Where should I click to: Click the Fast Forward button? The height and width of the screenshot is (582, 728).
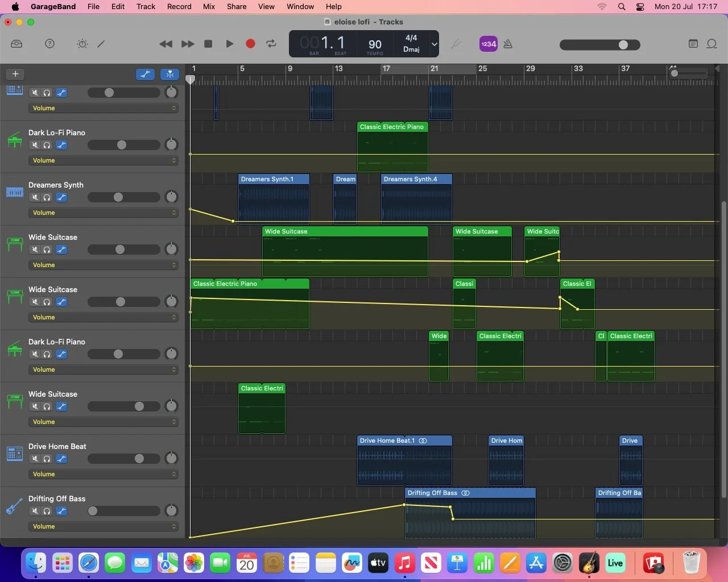(188, 44)
